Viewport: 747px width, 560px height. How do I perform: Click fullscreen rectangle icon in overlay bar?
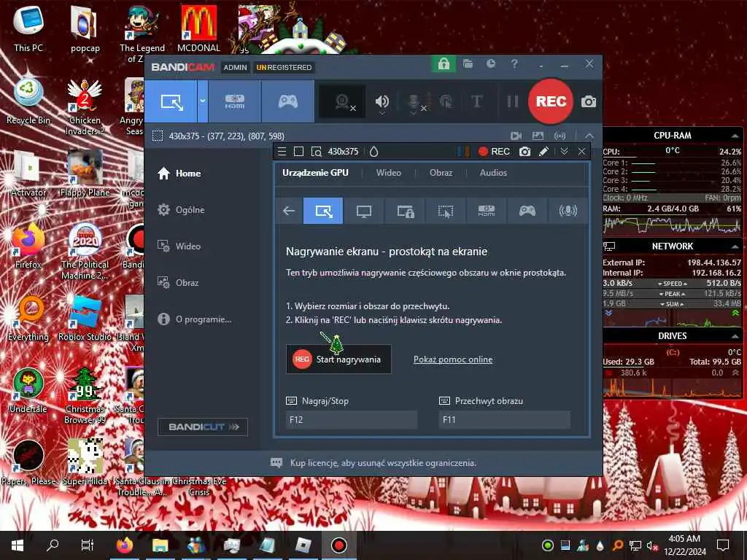click(298, 152)
